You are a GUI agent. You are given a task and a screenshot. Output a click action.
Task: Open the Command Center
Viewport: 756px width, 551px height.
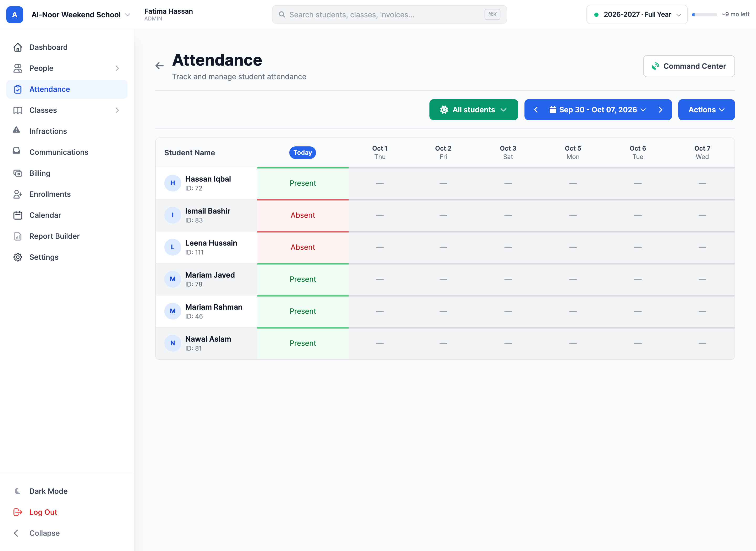(x=689, y=66)
